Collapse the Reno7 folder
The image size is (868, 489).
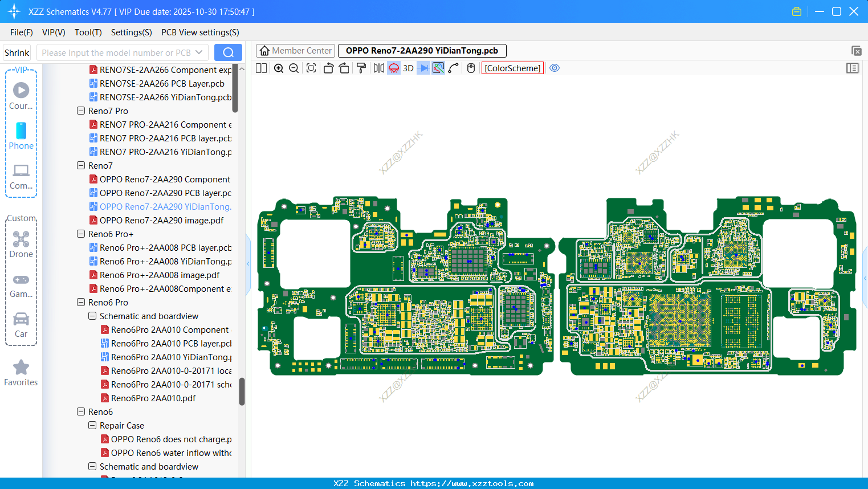(x=81, y=165)
